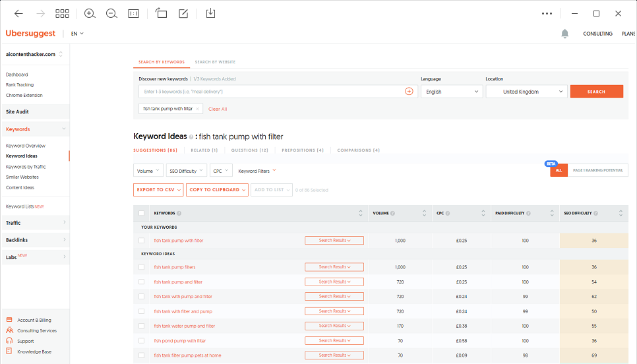Zoom in with the magnifier plus icon
This screenshot has width=637, height=364.
tap(90, 13)
